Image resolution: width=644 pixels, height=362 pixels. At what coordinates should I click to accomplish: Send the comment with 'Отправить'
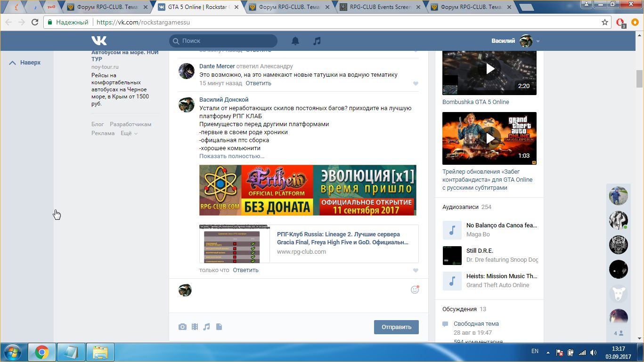point(396,327)
